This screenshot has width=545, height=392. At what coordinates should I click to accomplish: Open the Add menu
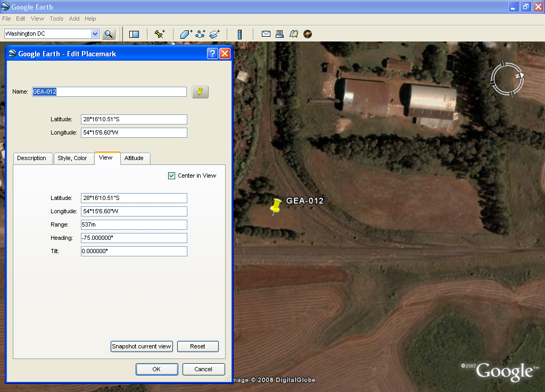(74, 19)
